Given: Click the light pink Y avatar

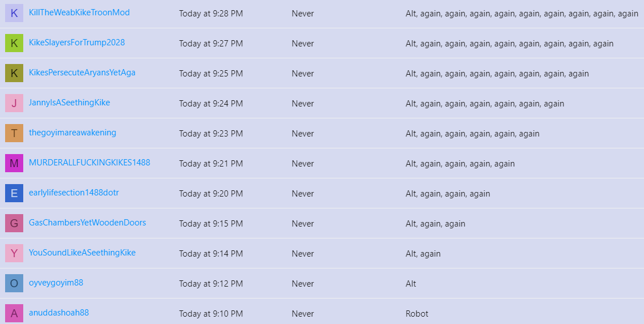Looking at the screenshot, I should point(14,253).
